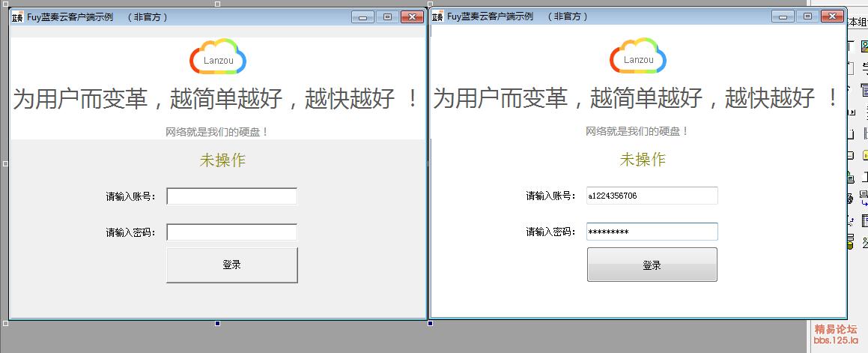
Task: Click the 请输入账号 label in right window
Action: click(551, 196)
